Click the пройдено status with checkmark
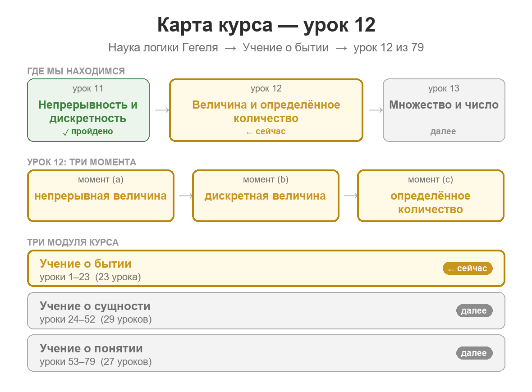This screenshot has width=532, height=392. pos(88,132)
